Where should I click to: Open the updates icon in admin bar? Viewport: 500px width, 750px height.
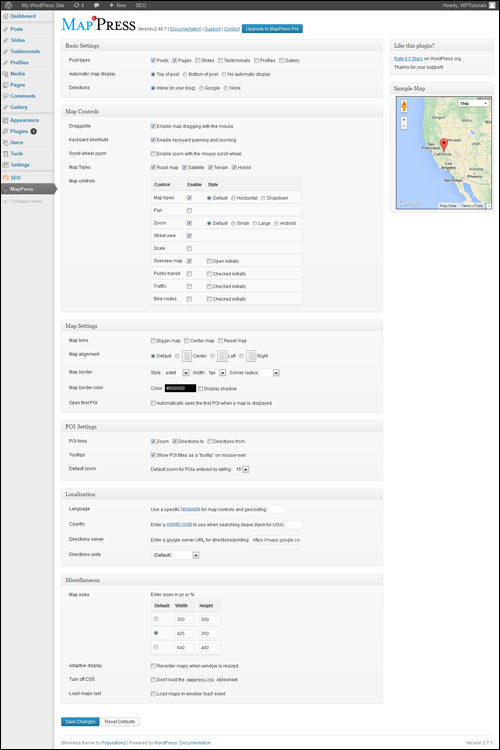[x=78, y=5]
